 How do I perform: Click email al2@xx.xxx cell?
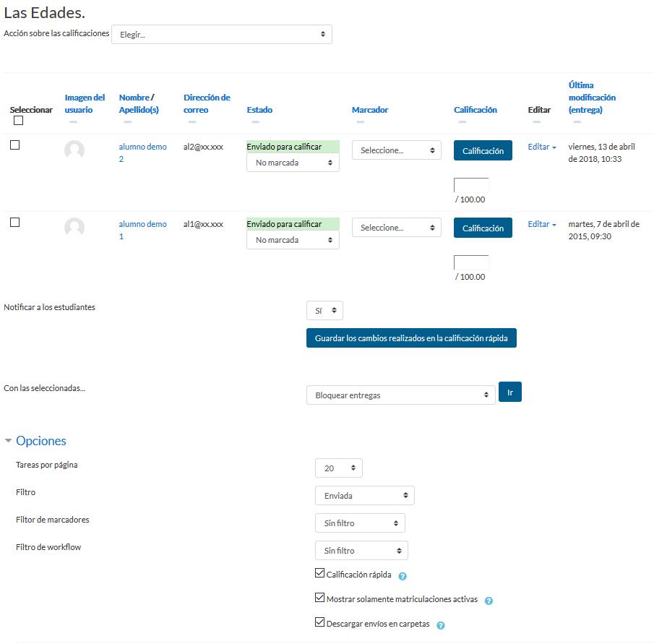coord(203,147)
